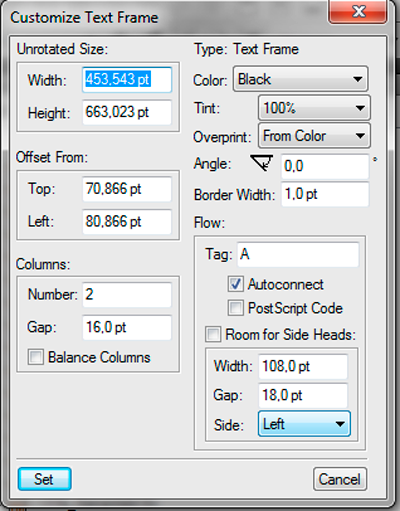Enable the Balance Columns checkbox
Viewport: 400px width, 511px height.
pyautogui.click(x=36, y=357)
